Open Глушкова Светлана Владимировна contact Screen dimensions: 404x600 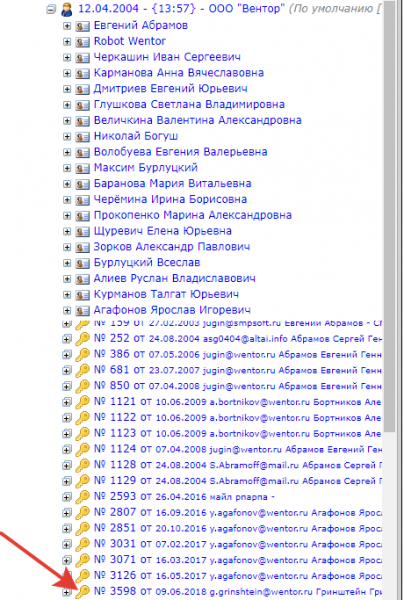[189, 104]
